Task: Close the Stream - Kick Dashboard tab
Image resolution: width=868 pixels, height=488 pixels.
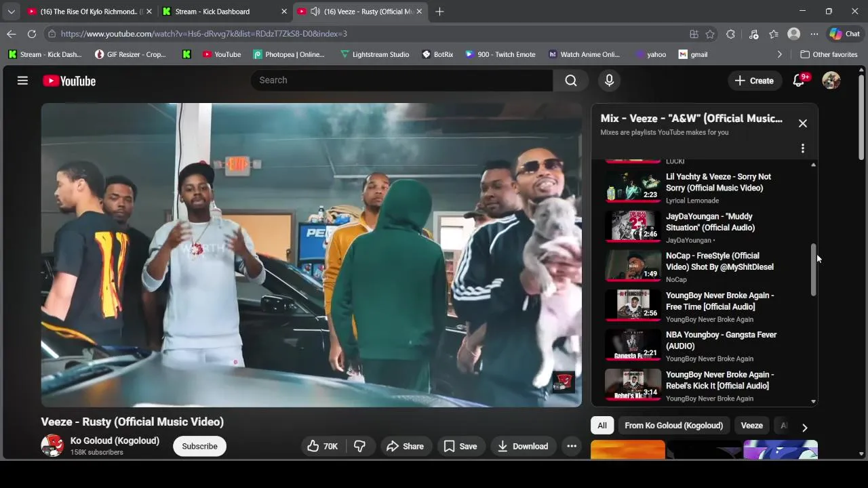Action: [284, 12]
